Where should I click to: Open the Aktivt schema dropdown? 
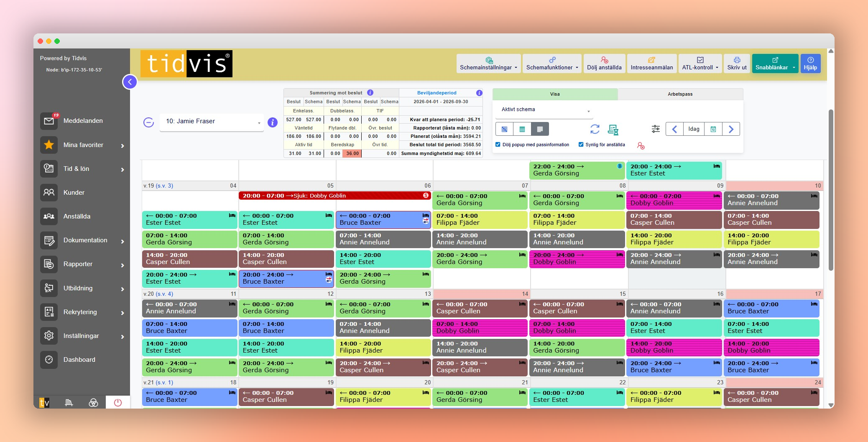[x=545, y=110]
